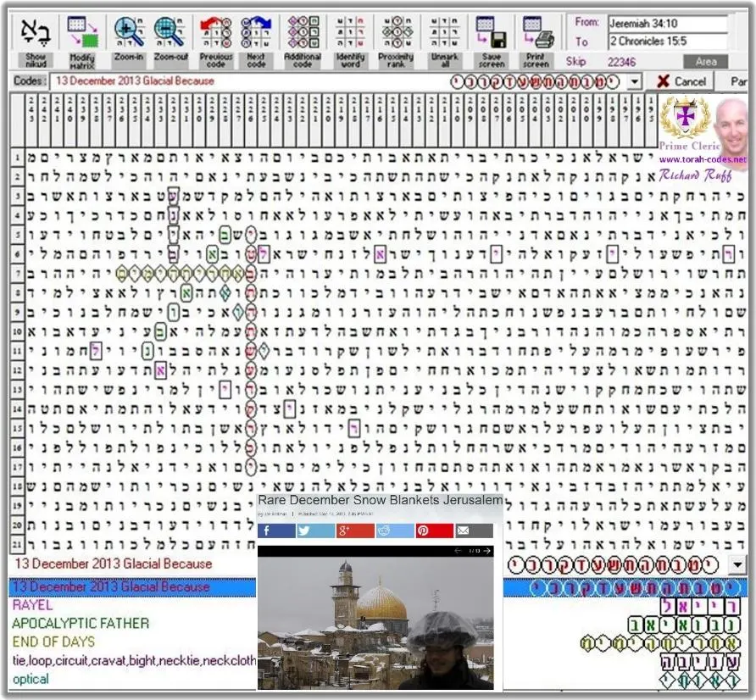
Task: Print the screen using the printer icon
Action: pos(537,32)
